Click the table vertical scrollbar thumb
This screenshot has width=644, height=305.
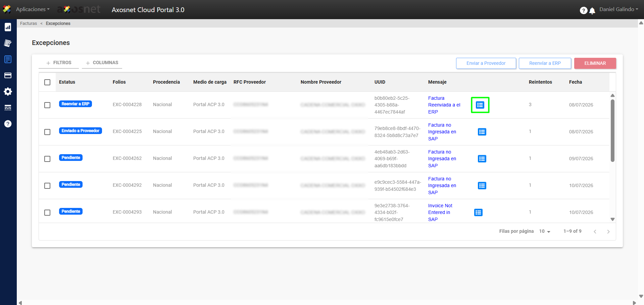coord(612,131)
